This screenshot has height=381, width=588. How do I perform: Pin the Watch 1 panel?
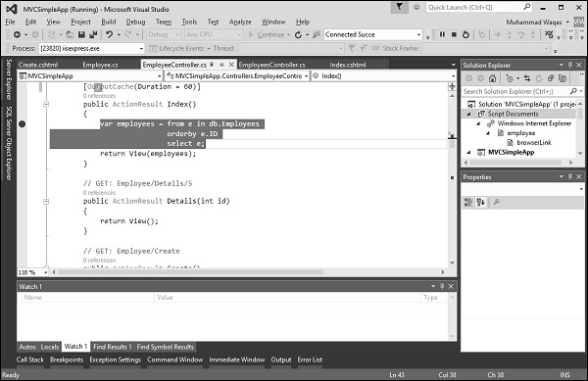tap(442, 287)
